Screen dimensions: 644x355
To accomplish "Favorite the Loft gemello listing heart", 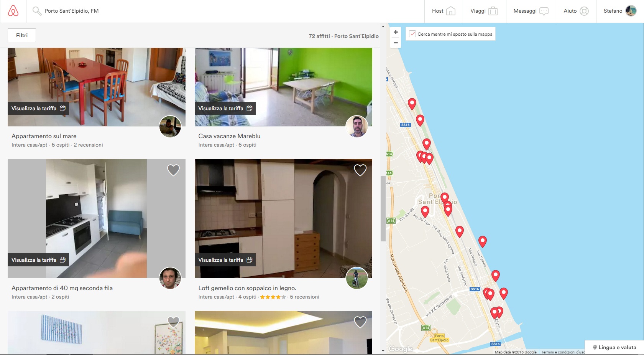I will point(360,170).
